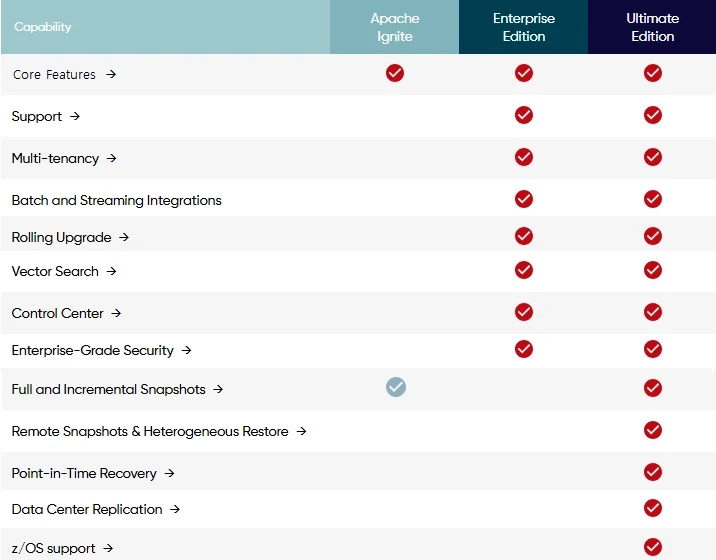Select the Ultimate Edition column header
This screenshot has height=560, width=716.
tap(652, 27)
